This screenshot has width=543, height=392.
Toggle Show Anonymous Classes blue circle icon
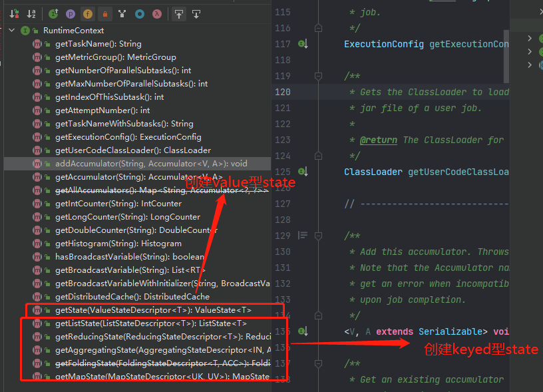tap(140, 14)
